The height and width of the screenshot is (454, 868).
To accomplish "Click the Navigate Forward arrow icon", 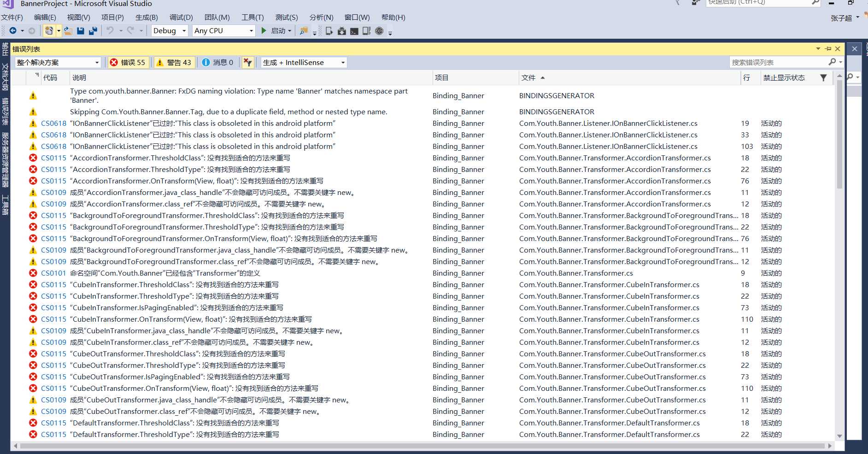I will 32,31.
